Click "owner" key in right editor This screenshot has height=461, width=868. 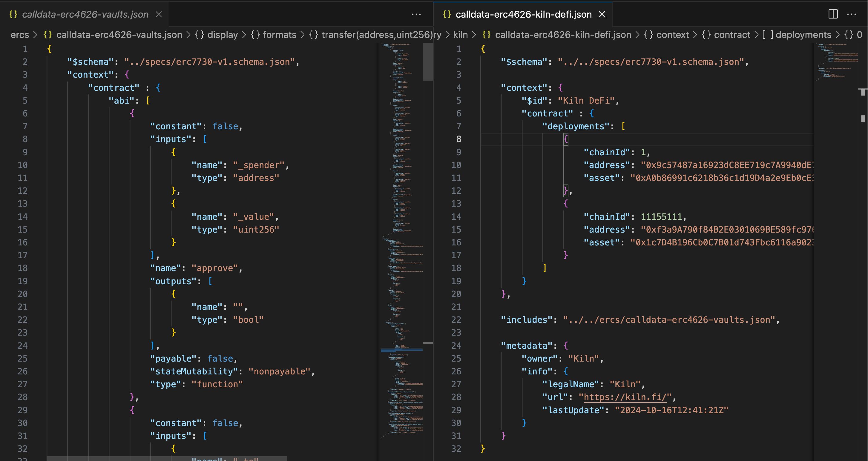click(539, 358)
